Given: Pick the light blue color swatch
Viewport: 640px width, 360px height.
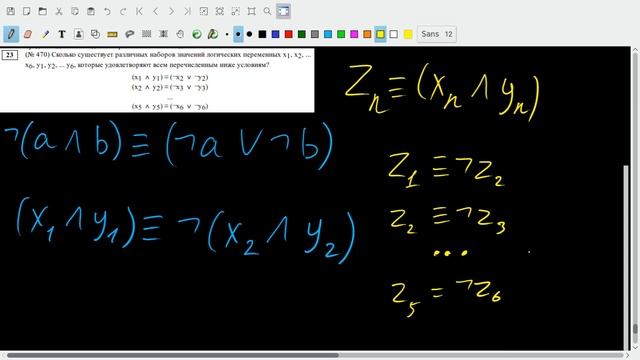Looking at the screenshot, I should pyautogui.click(x=328, y=34).
